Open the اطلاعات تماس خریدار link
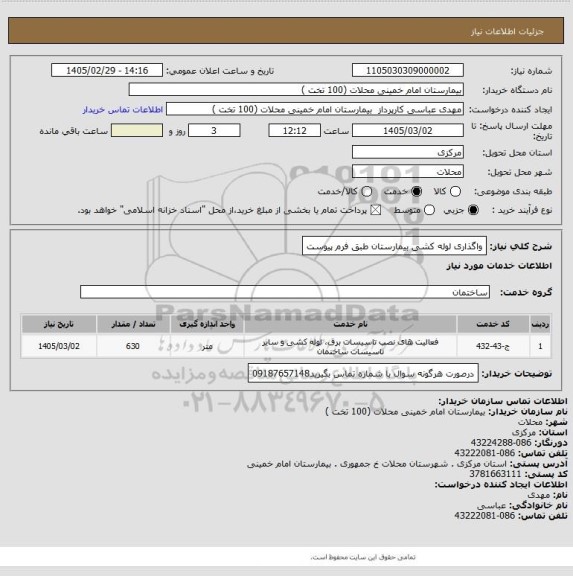This screenshot has height=576, width=573. tap(123, 110)
